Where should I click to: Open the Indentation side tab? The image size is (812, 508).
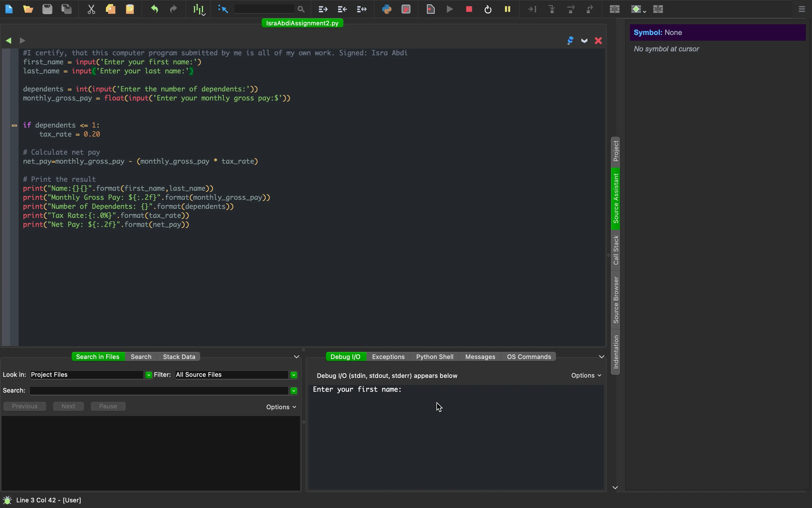[x=616, y=352]
